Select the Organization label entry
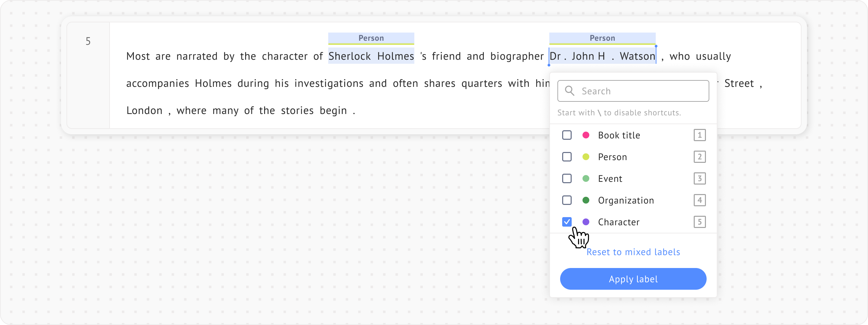The height and width of the screenshot is (325, 868). [x=626, y=200]
